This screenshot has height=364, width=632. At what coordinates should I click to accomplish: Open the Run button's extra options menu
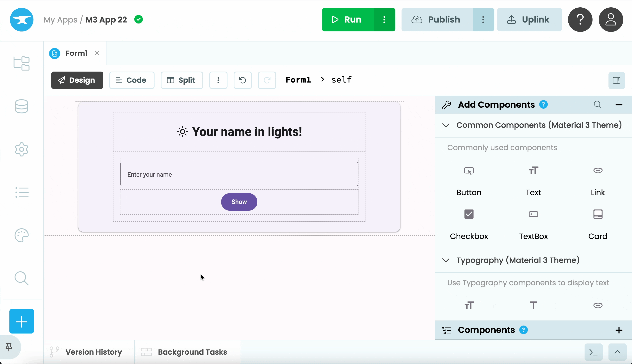tap(385, 20)
